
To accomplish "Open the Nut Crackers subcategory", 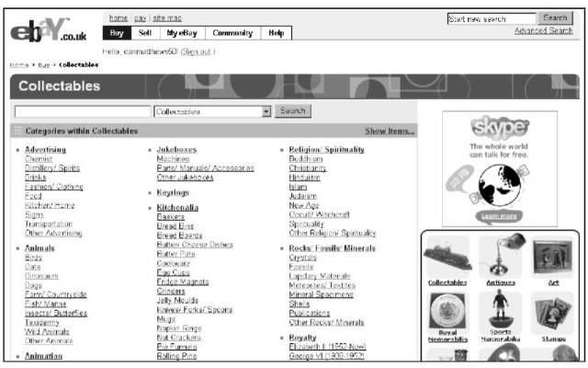I will (178, 338).
